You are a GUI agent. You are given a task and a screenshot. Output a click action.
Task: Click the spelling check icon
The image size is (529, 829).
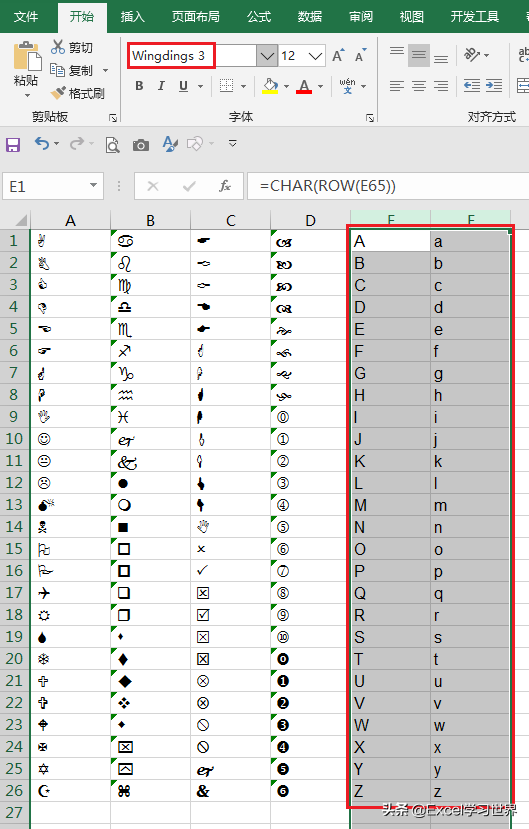170,144
